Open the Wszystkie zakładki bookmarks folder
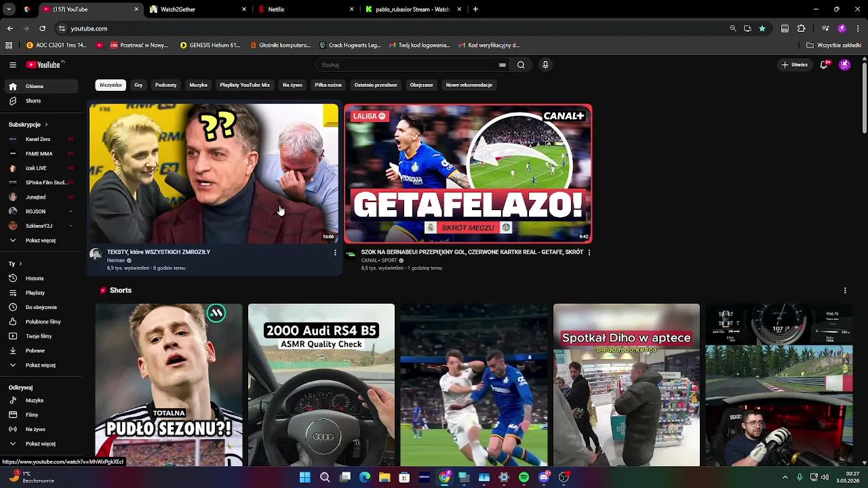The image size is (868, 488). (834, 45)
